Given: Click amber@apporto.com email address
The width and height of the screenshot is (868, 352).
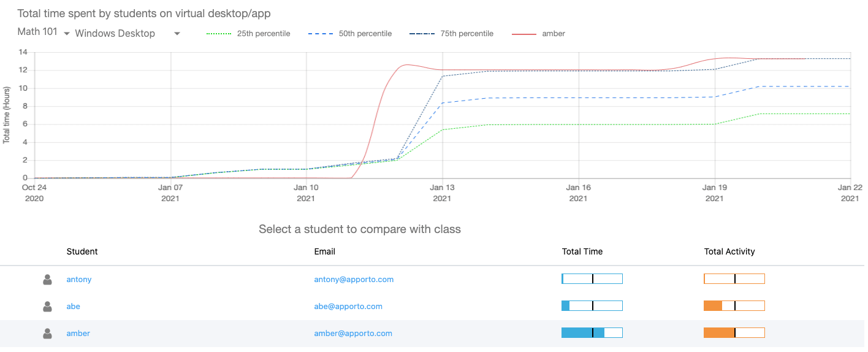Looking at the screenshot, I should (353, 334).
